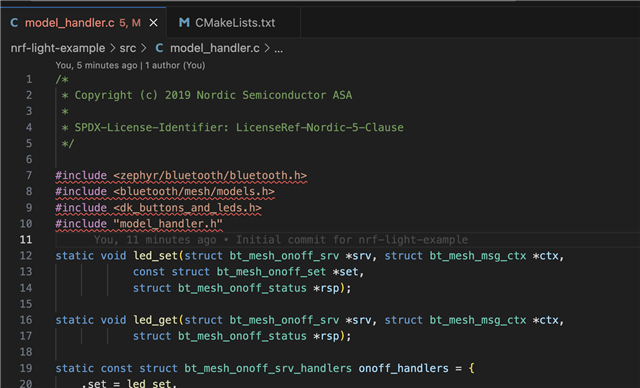Select nrf-light-example in the breadcrumb
The height and width of the screenshot is (388, 640).
tap(58, 48)
